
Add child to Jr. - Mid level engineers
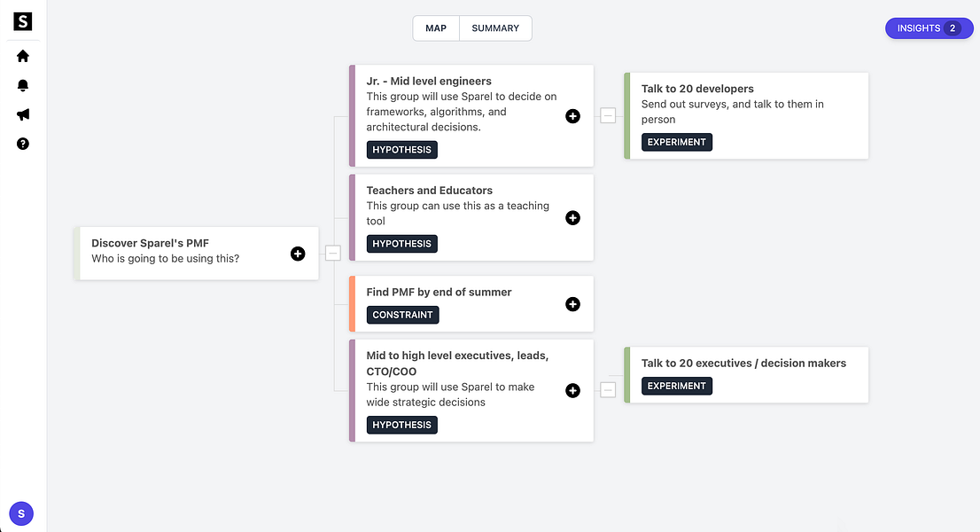click(572, 116)
